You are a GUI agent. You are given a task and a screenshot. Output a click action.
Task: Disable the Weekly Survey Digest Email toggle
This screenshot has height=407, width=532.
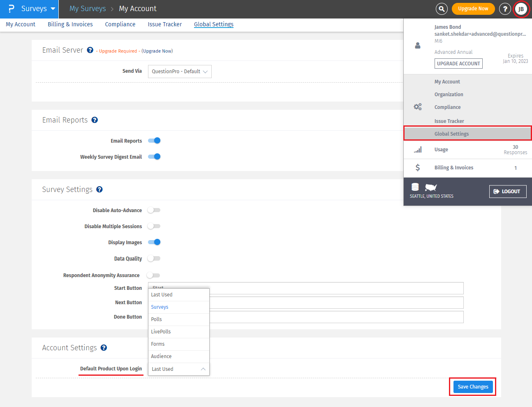coord(154,157)
